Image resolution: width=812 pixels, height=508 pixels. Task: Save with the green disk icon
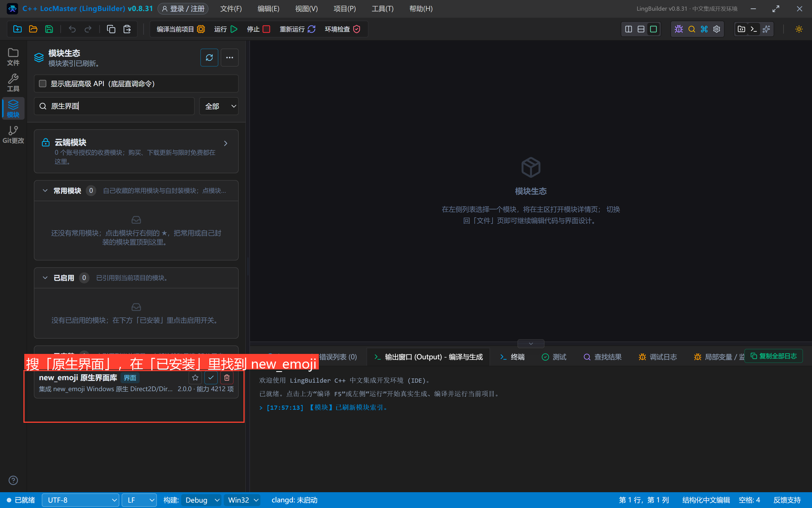pyautogui.click(x=49, y=29)
